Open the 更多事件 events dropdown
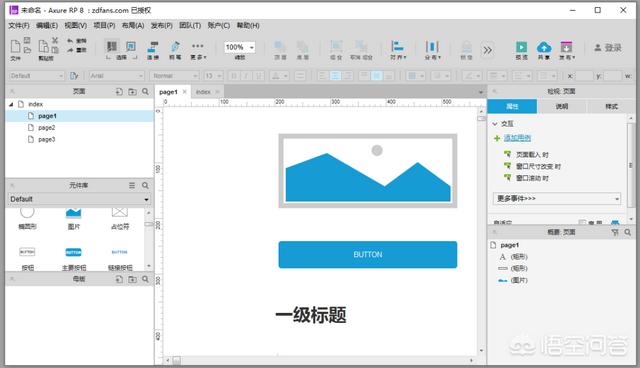 click(x=557, y=199)
